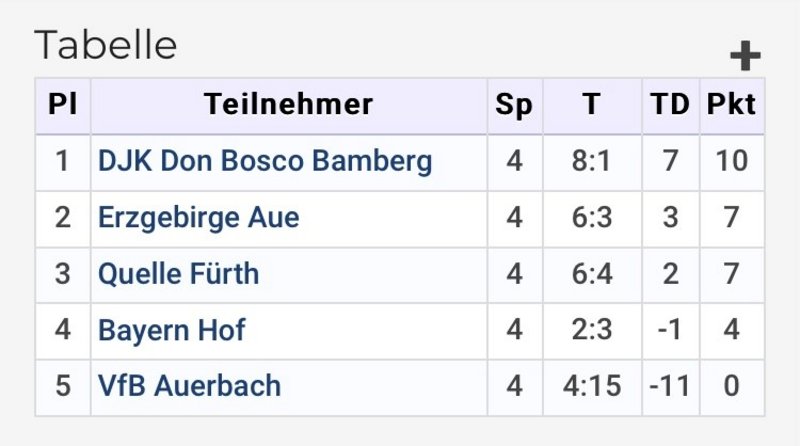Expand the table with the plus icon
Image resolution: width=800 pixels, height=446 pixels.
[x=745, y=55]
